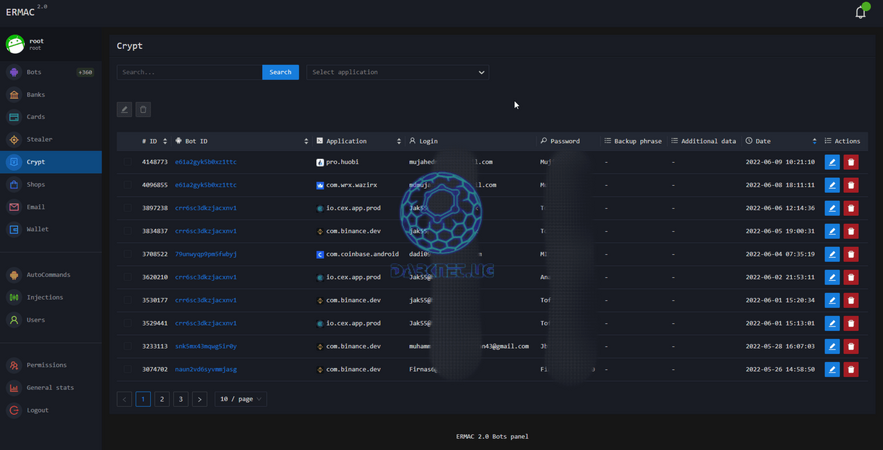Open the 10 / page size dropdown
Viewport: 883px width, 450px height.
coord(240,399)
